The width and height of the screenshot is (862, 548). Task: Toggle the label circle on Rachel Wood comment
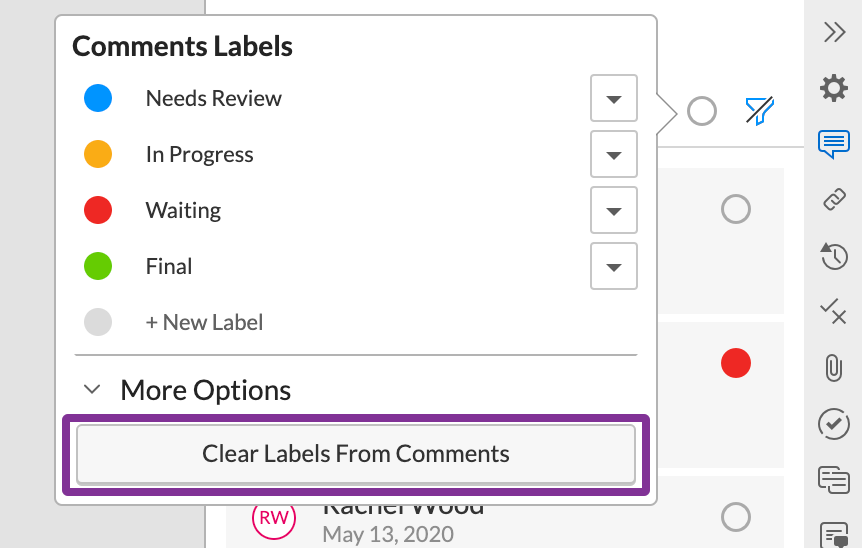736,517
